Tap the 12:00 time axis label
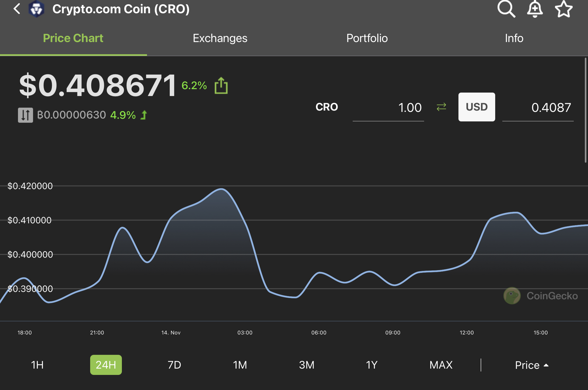 467,333
